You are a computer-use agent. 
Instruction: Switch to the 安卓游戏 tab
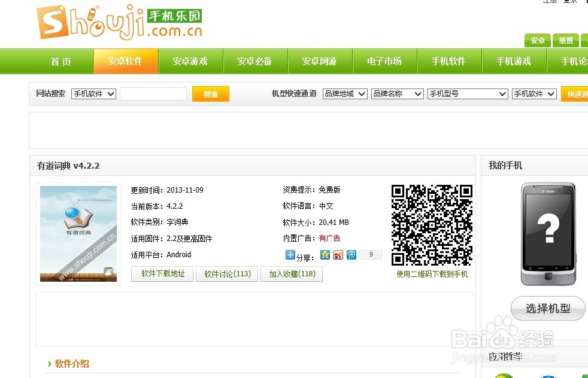[190, 60]
